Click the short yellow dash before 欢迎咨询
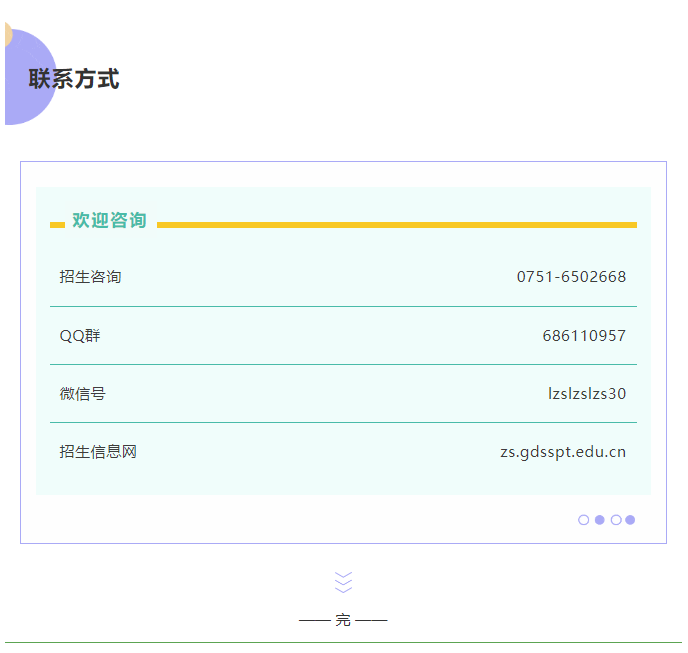Viewport: 688px width, 653px height. click(x=57, y=225)
